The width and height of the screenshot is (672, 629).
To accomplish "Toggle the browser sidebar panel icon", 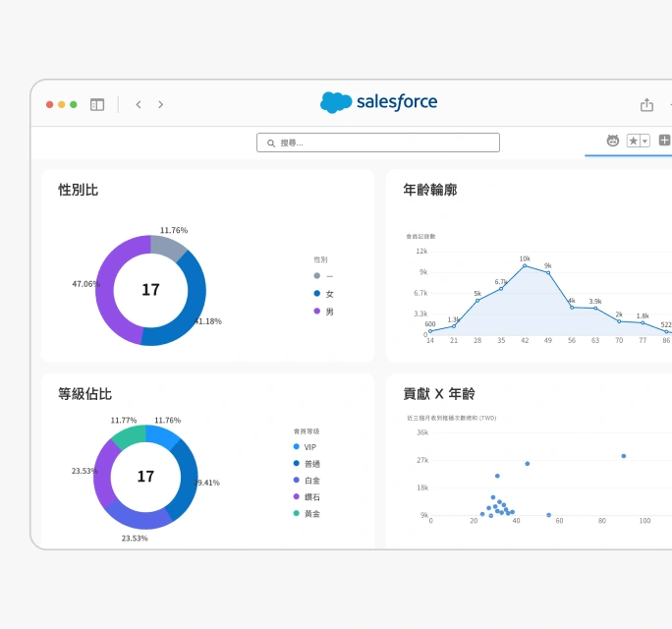I will pos(97,104).
